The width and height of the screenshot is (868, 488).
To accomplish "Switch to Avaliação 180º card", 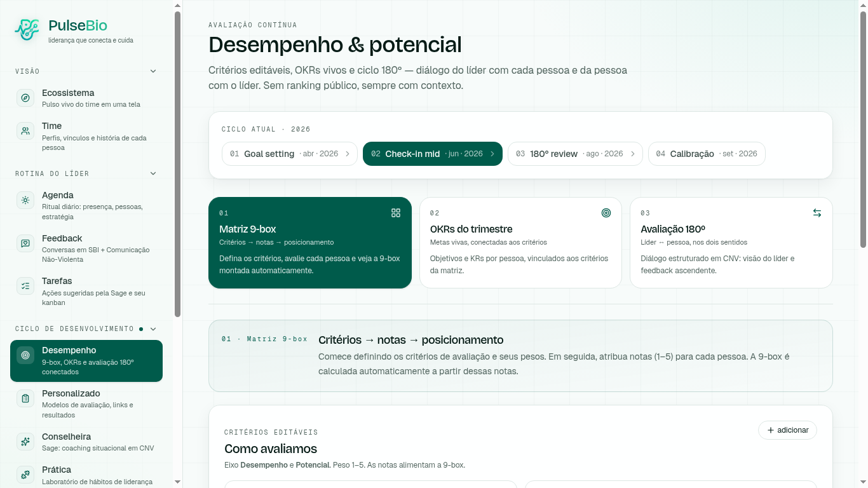I will click(x=731, y=243).
